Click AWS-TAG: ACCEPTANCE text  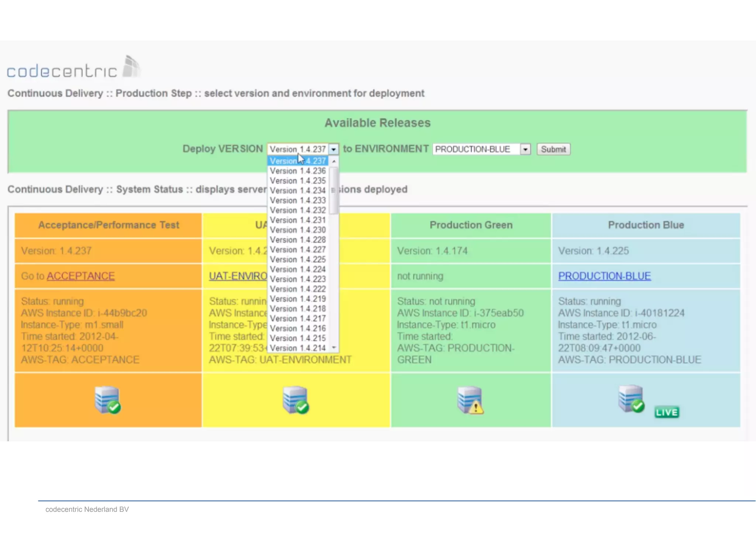(80, 360)
